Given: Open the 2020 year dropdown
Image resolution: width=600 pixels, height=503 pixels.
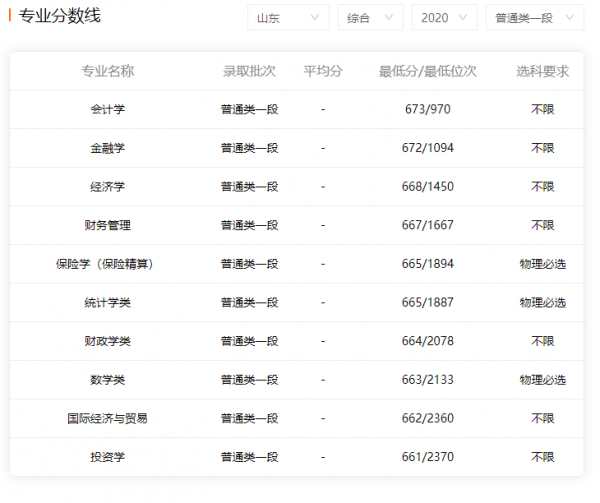Looking at the screenshot, I should 444,18.
